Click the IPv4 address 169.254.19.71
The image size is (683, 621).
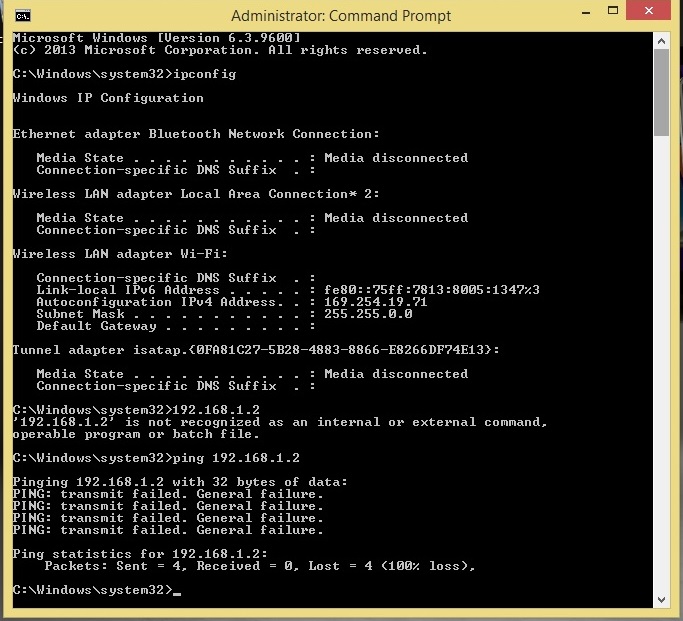375,302
